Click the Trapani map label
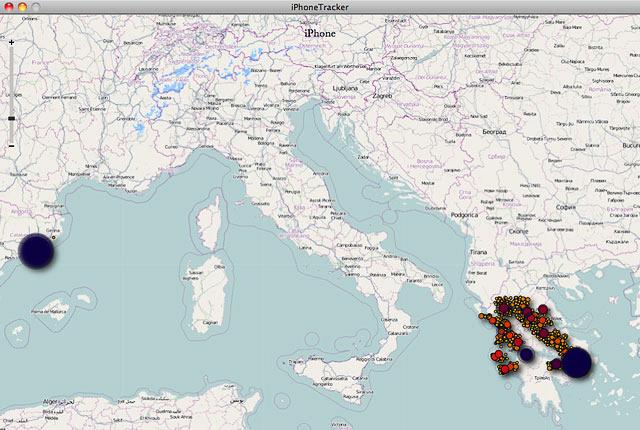The width and height of the screenshot is (640, 430). tap(296, 362)
